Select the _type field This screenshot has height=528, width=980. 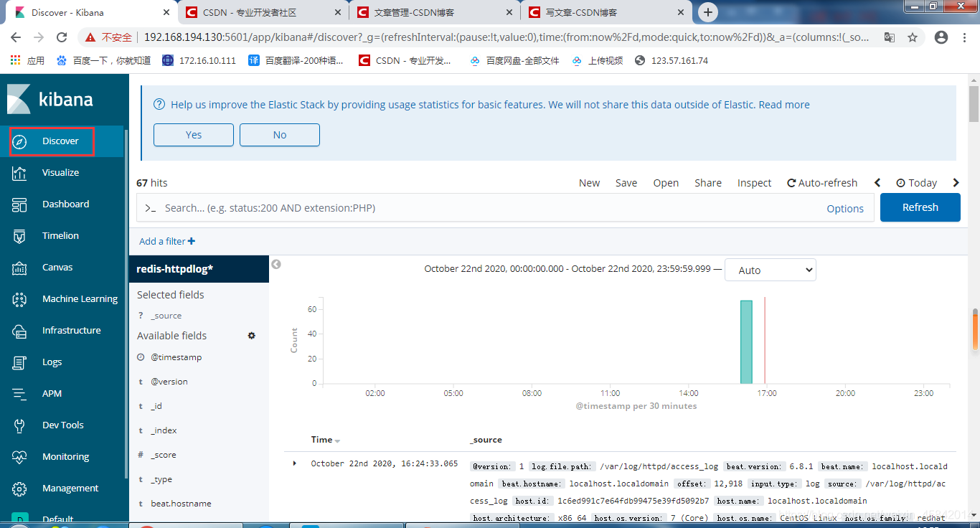(x=161, y=479)
